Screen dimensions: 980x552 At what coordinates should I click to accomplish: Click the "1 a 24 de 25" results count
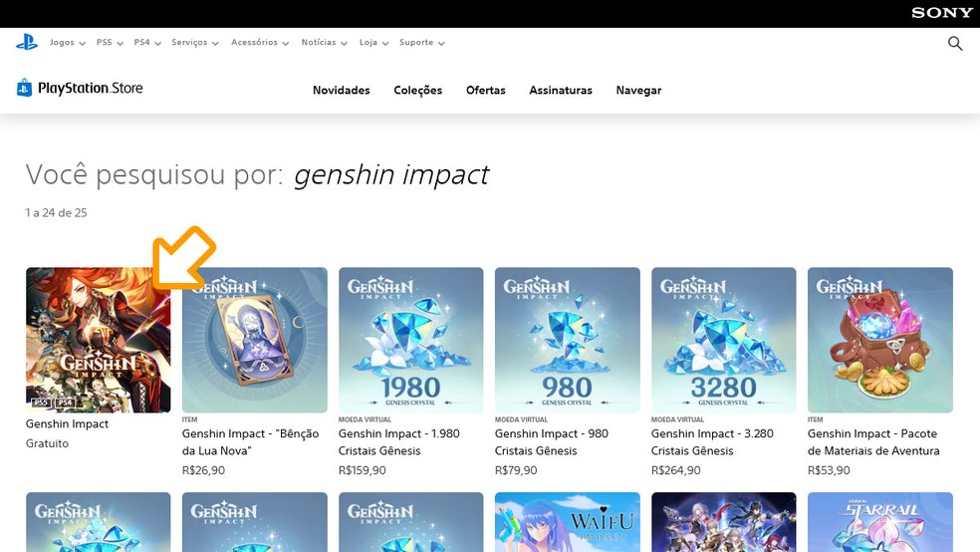click(56, 212)
